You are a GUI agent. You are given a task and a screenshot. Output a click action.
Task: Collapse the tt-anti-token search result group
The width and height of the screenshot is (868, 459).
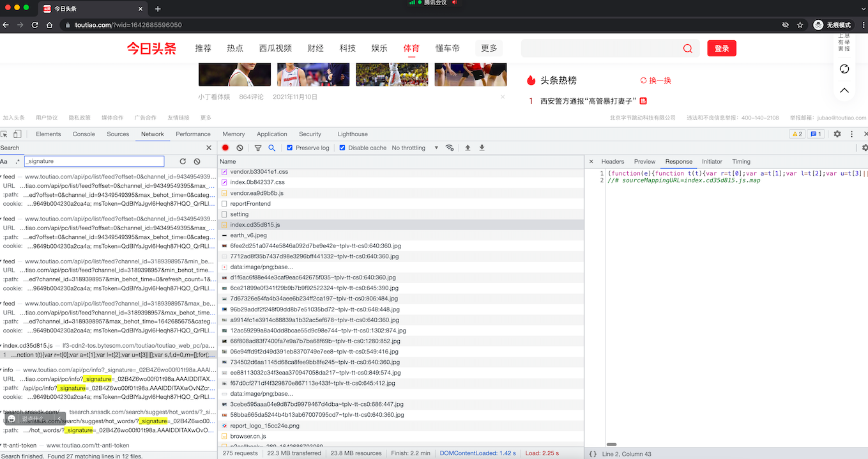pos(1,446)
